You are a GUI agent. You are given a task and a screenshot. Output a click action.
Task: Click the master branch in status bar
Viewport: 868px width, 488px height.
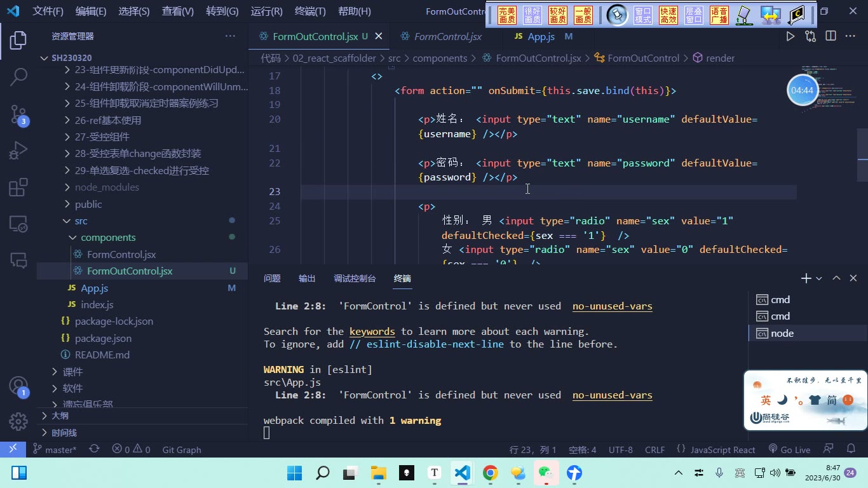[54, 450]
